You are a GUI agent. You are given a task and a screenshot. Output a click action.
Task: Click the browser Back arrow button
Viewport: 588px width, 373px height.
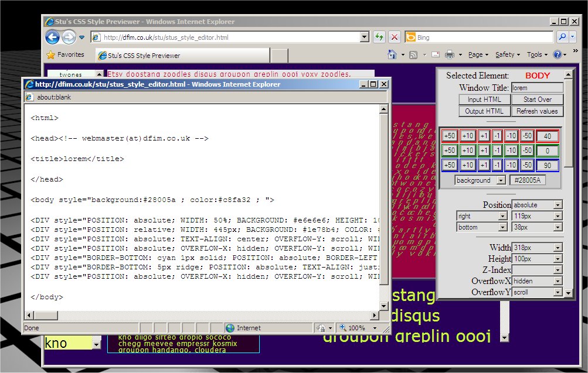52,37
